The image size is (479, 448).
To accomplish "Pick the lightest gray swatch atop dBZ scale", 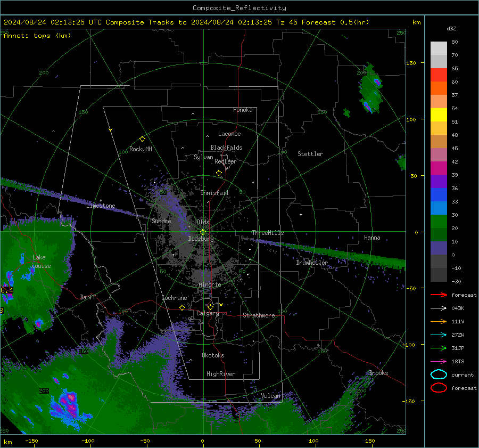I will tap(439, 48).
